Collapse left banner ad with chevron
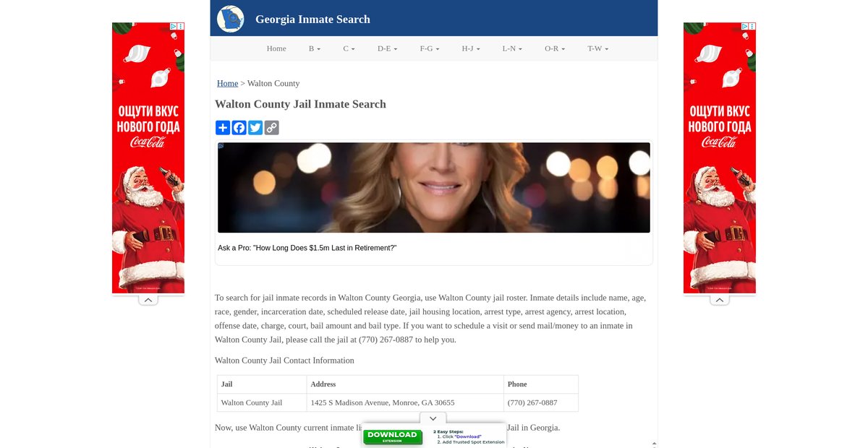This screenshot has height=448, width=868. click(x=148, y=300)
